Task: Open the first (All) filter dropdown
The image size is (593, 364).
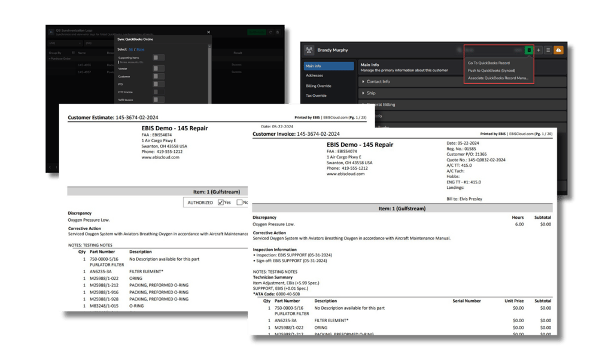Action: coord(63,43)
